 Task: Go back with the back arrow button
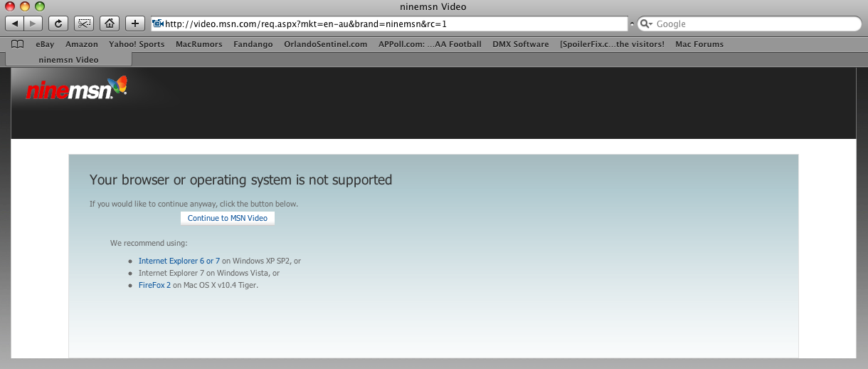click(x=16, y=24)
